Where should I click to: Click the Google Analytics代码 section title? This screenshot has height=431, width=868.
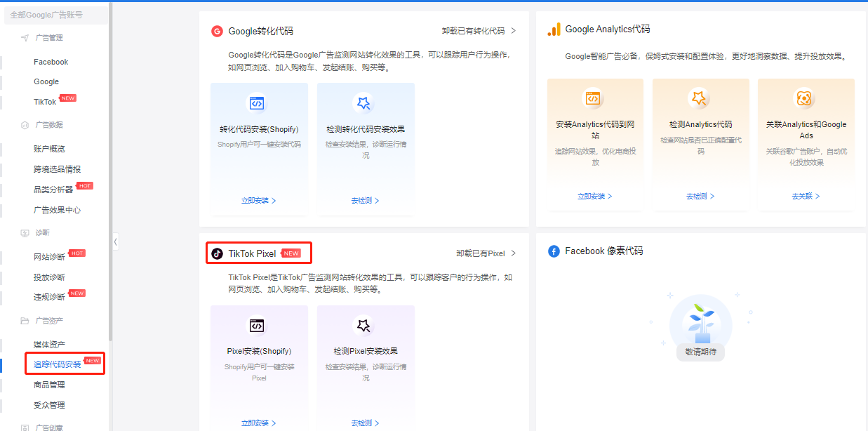click(608, 29)
